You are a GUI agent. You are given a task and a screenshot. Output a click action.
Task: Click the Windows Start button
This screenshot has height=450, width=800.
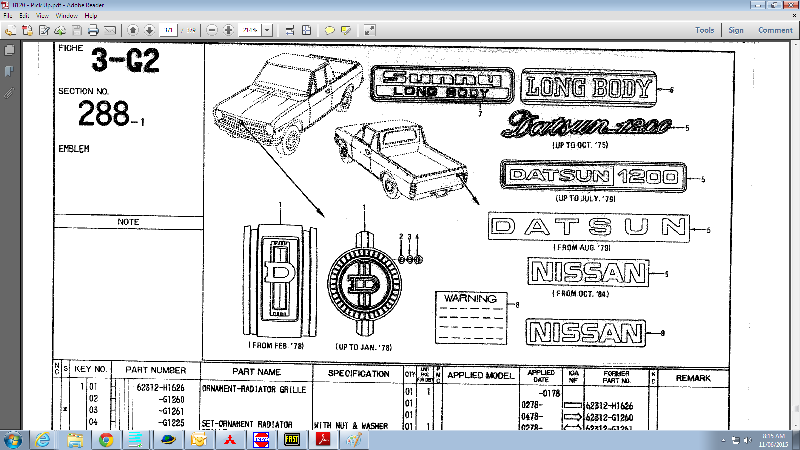13,440
